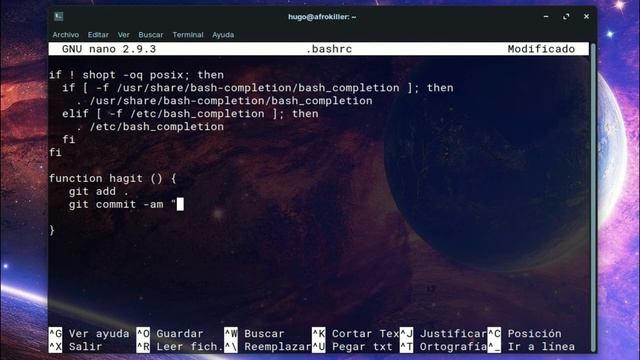
Task: Click the '^_ Ir a línea' shortcut
Action: click(531, 347)
